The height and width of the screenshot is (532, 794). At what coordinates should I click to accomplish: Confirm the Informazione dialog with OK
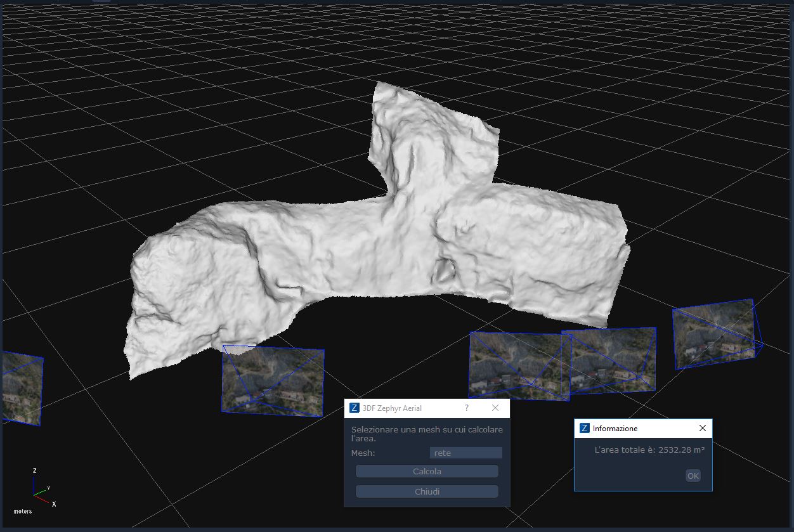pyautogui.click(x=693, y=476)
